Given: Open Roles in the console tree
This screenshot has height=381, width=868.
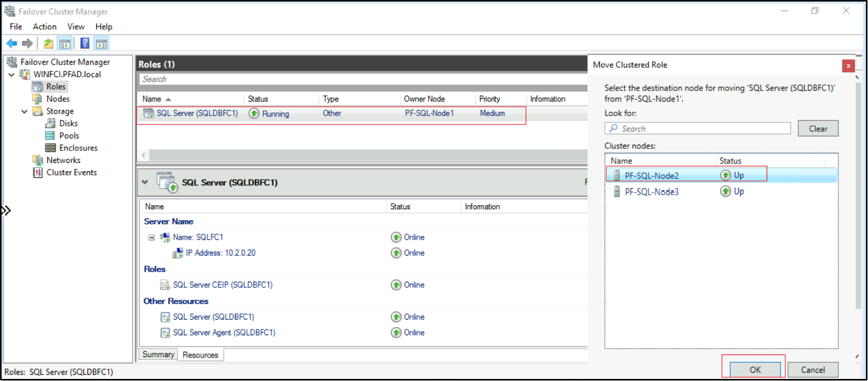Looking at the screenshot, I should (x=56, y=86).
